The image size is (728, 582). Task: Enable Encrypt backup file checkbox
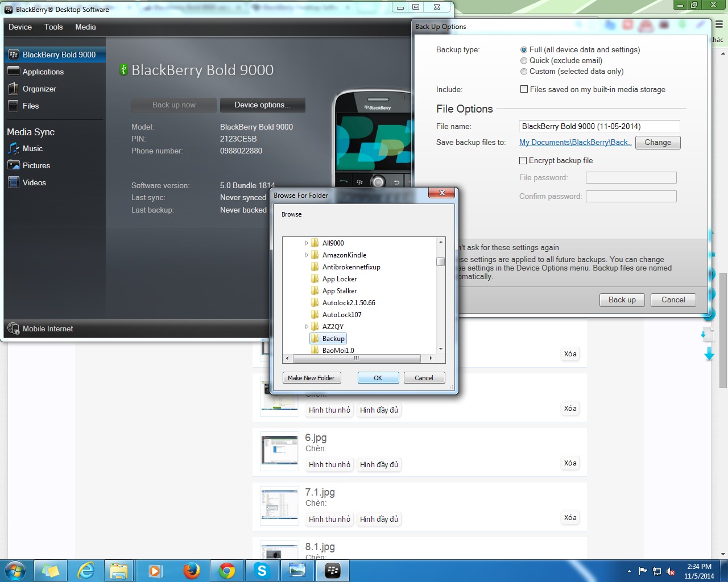pyautogui.click(x=523, y=161)
